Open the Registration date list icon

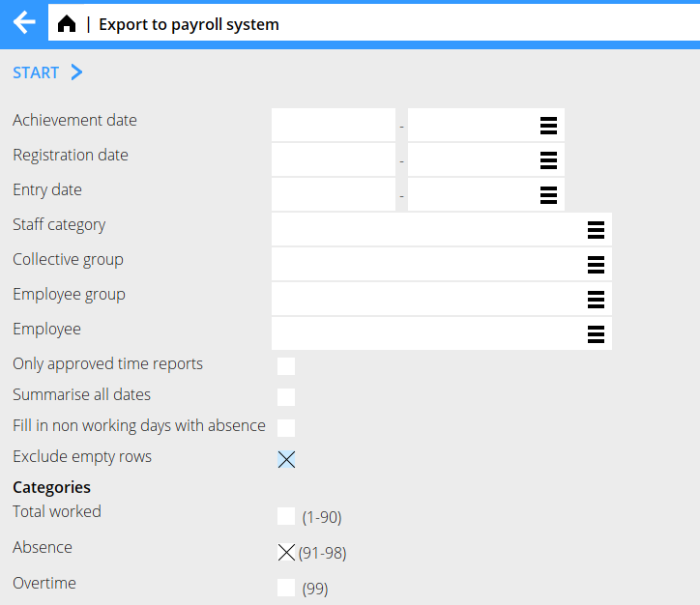[x=548, y=160]
